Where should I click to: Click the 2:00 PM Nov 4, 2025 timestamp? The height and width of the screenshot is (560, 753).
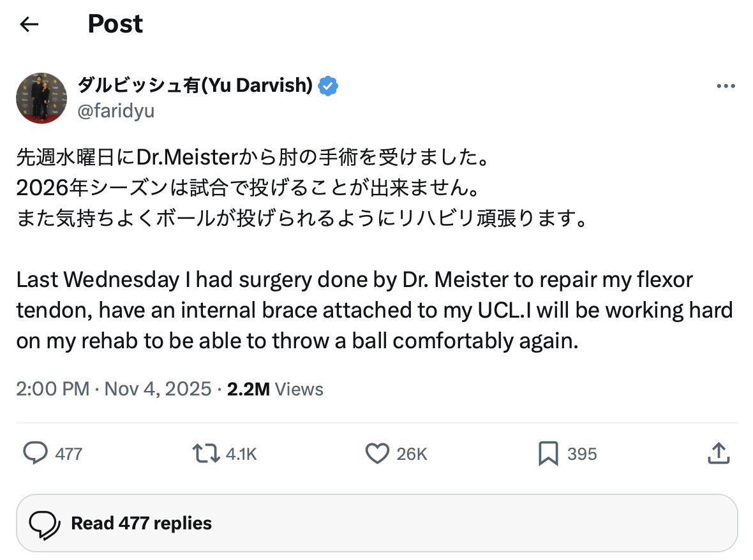click(x=114, y=389)
